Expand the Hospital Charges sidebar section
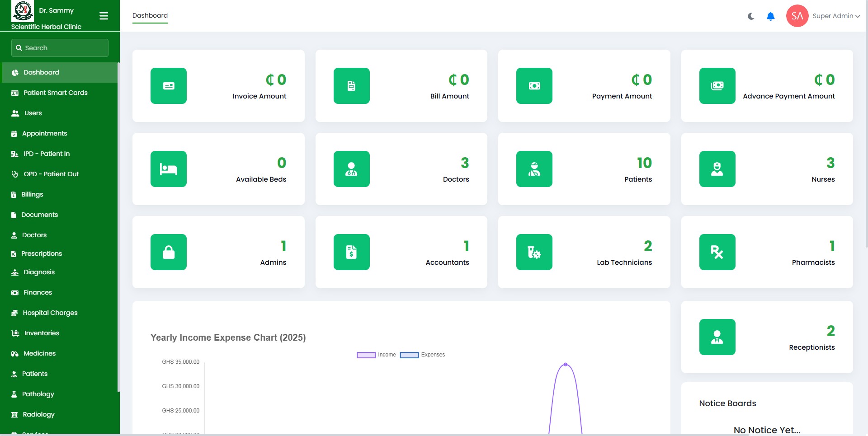 [x=50, y=313]
